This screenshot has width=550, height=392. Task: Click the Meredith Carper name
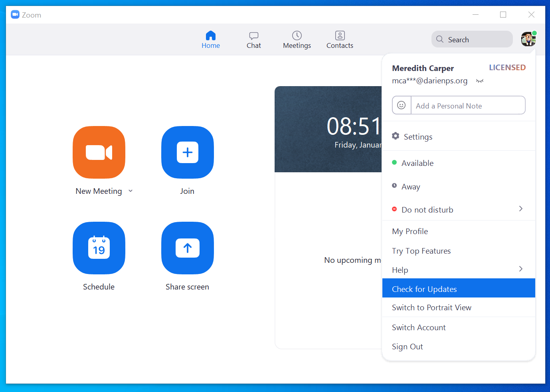[x=423, y=68]
